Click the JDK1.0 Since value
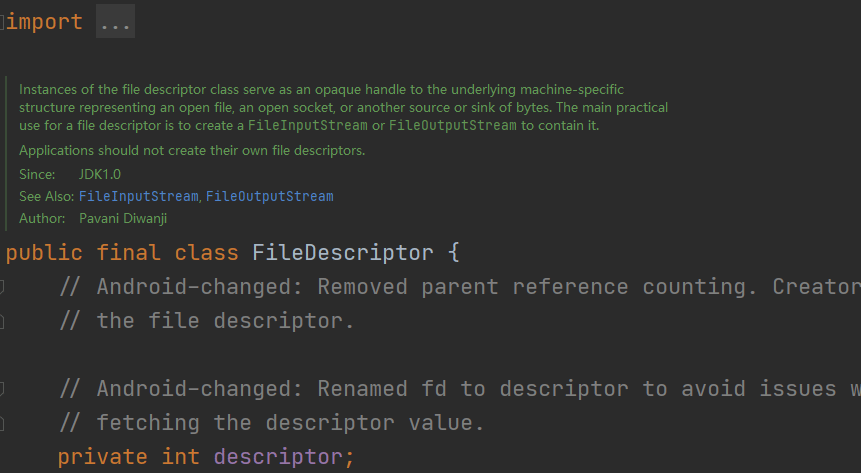861x473 pixels. coord(99,174)
